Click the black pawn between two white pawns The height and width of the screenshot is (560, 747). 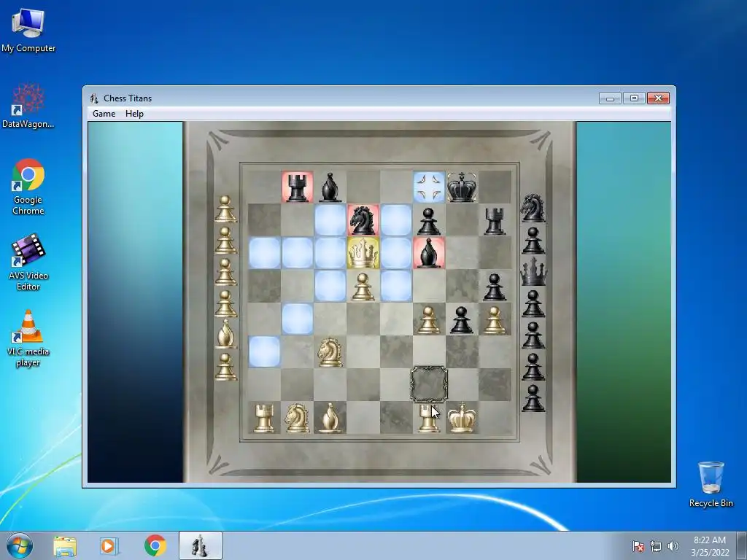tap(462, 319)
